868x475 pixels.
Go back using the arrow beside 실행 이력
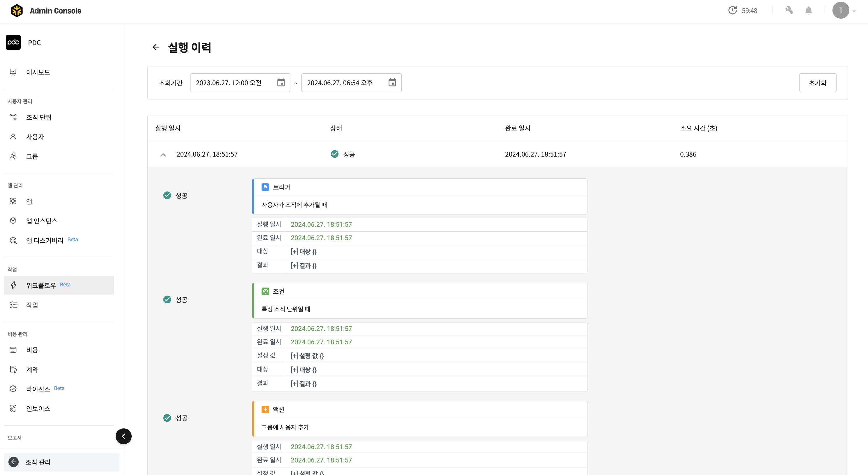[x=156, y=47]
